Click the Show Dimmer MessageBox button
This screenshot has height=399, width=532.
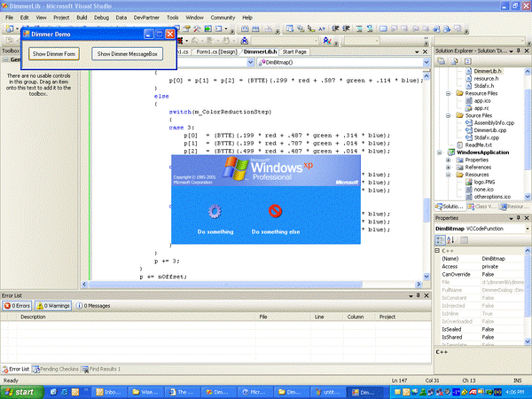tap(127, 53)
